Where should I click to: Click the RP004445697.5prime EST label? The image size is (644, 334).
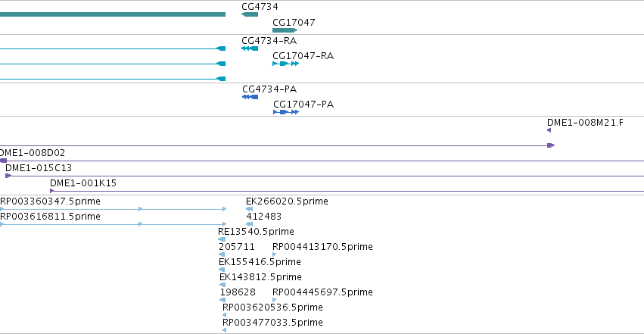pyautogui.click(x=323, y=292)
